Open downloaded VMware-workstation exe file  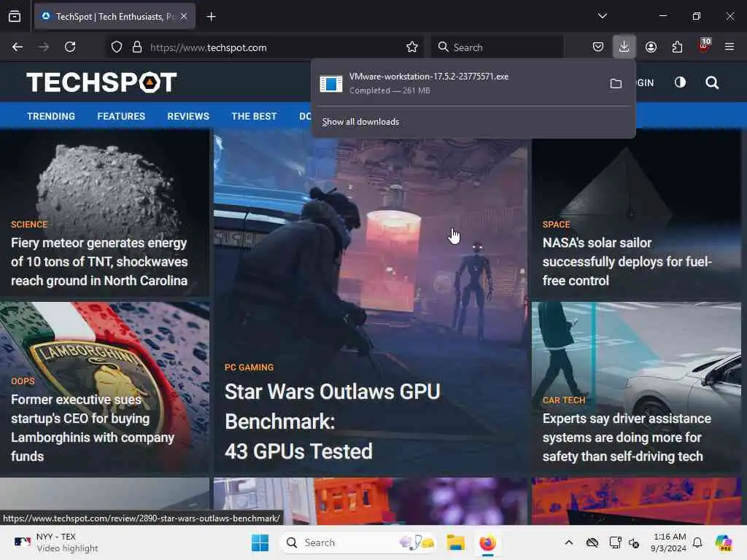tap(460, 83)
